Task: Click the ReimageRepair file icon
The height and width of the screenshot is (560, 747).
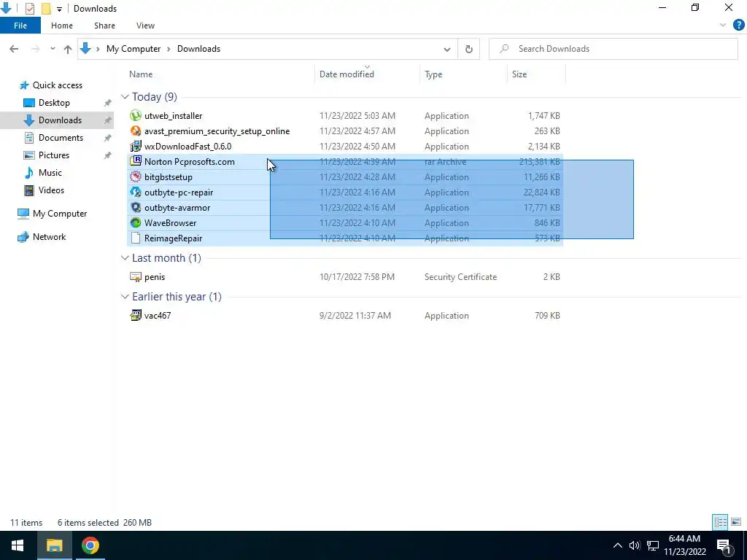Action: (136, 238)
